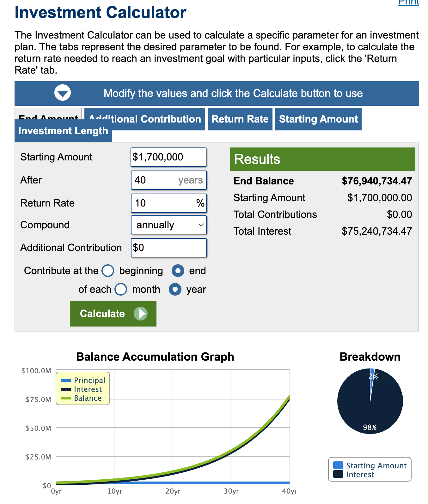
Task: Click the Return Rate percent input field
Action: click(x=169, y=203)
